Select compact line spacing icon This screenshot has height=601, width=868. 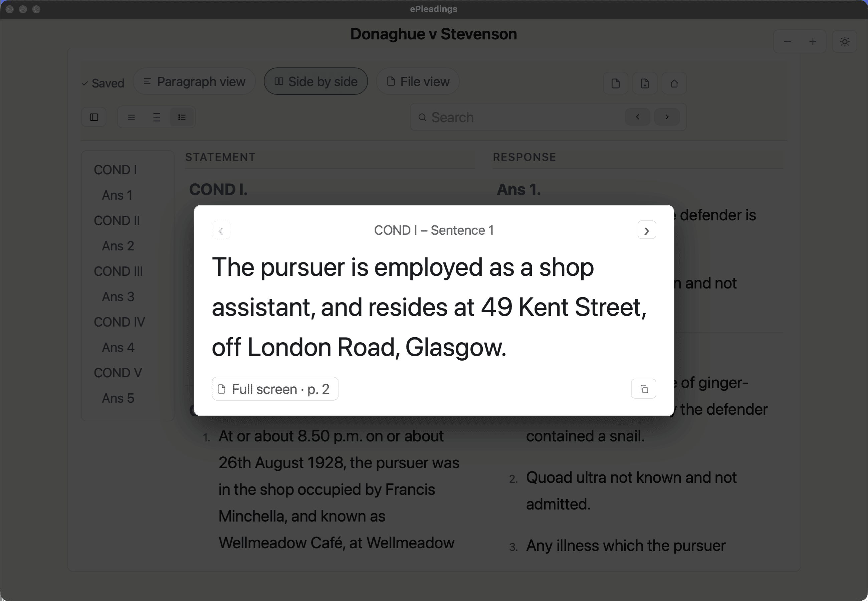[131, 117]
